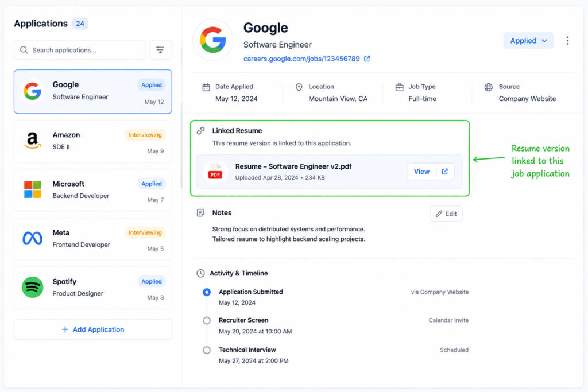Click the chain link icon by Linked Resume

click(200, 130)
